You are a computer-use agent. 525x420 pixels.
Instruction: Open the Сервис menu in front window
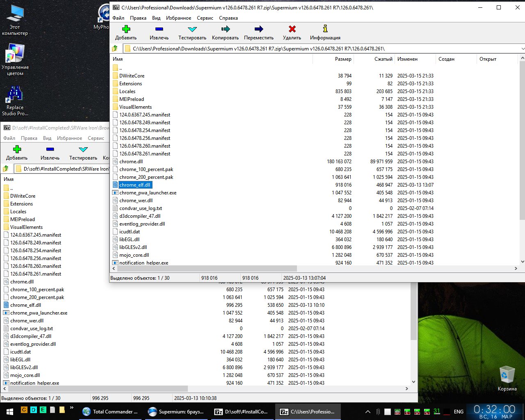(x=205, y=18)
